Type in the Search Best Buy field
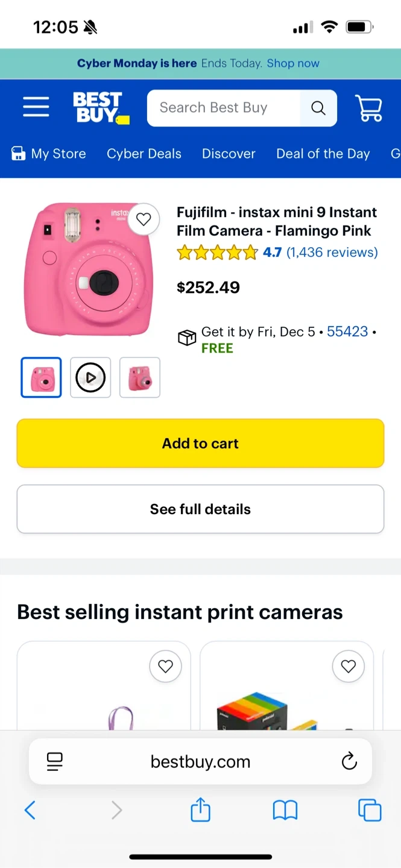 coord(223,108)
